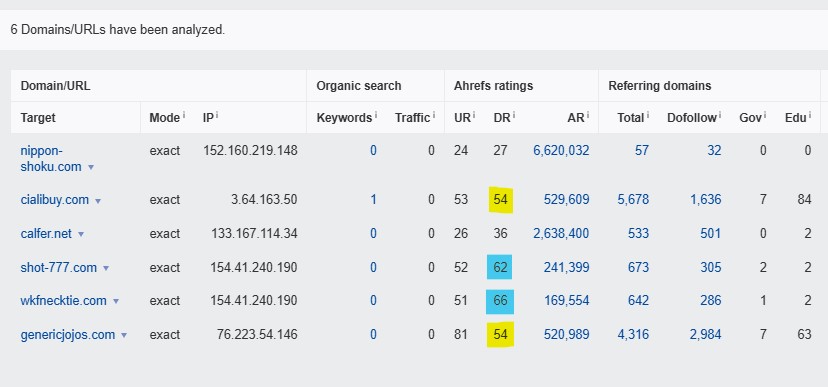Open total referring domains 5,678
Viewport: 828px width, 387px height.
tap(633, 200)
